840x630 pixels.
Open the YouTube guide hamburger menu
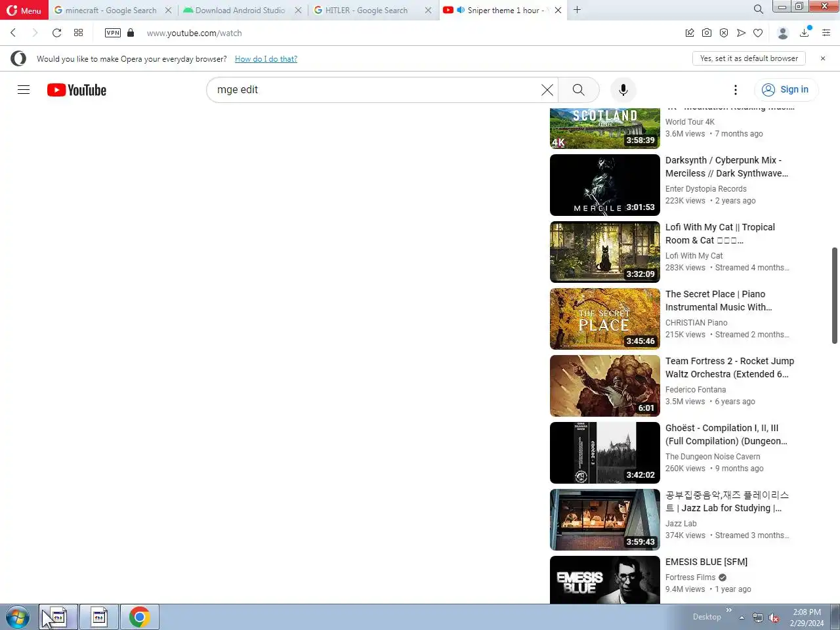point(24,90)
